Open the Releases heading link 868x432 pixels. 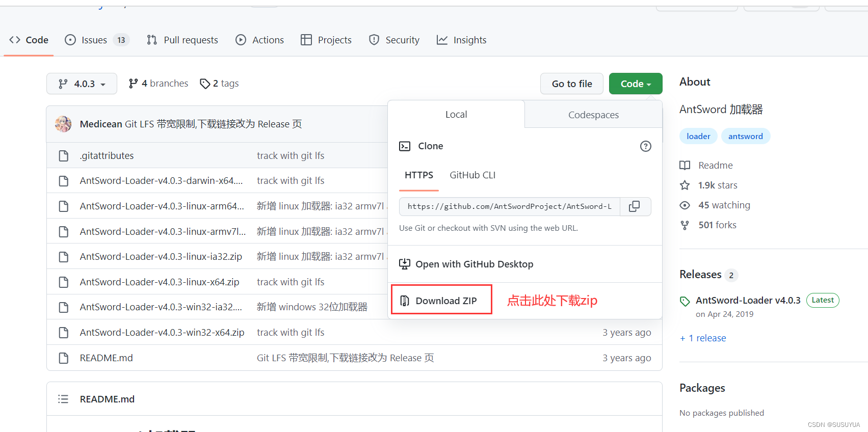pos(700,274)
